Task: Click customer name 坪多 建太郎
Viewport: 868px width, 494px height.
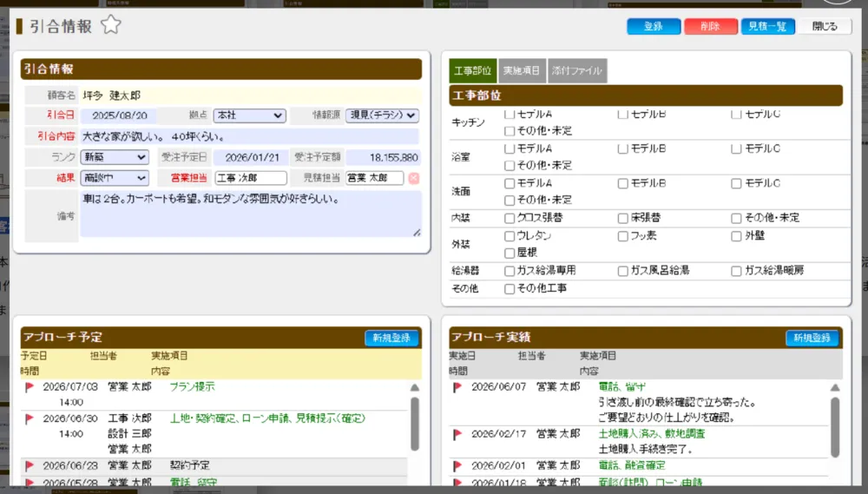Action: [112, 96]
